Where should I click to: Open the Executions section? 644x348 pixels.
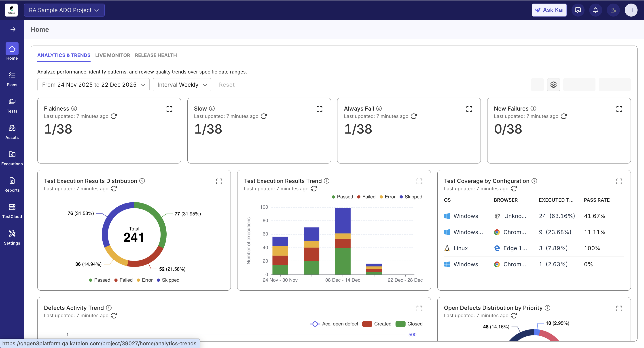tap(12, 158)
